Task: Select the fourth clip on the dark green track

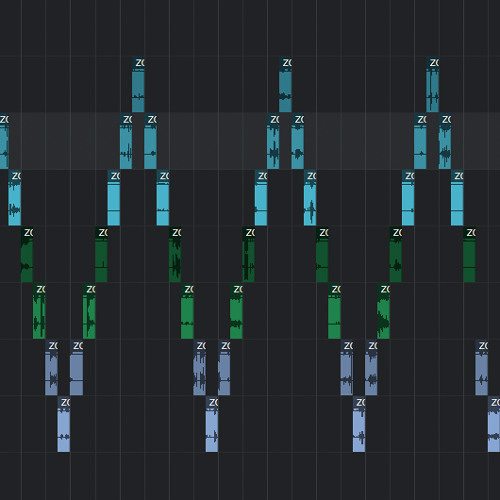Action: point(249,255)
